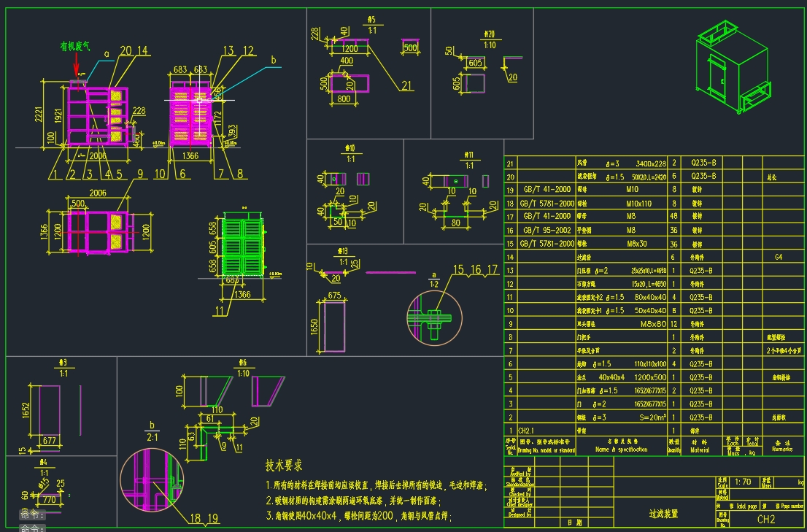Click the cyan leader label 'a'
Viewport: 807px width, 532px height.
pyautogui.click(x=107, y=53)
